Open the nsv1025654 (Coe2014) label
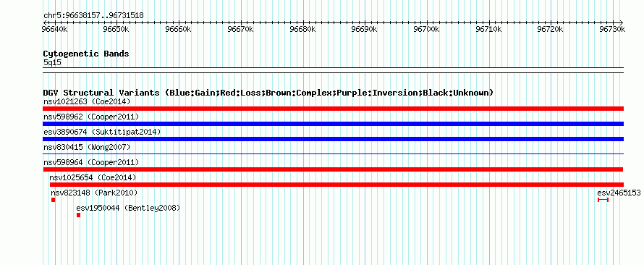This screenshot has width=644, height=265. coord(93,177)
